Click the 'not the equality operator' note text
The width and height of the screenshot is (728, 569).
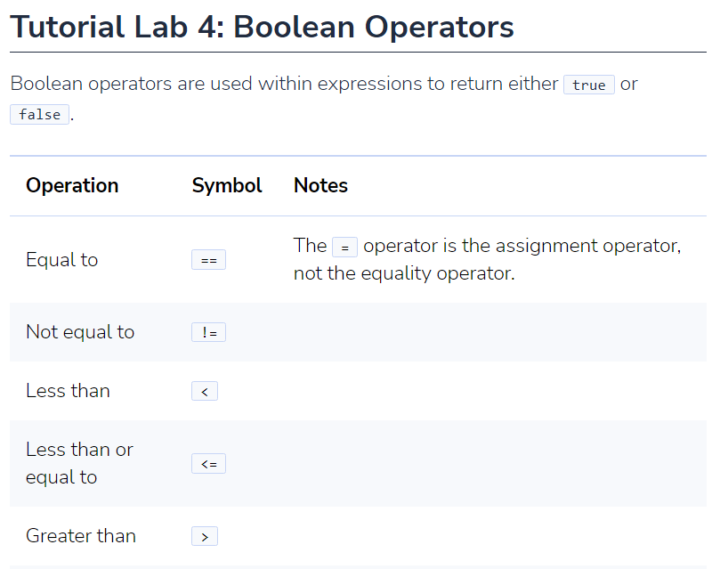tap(404, 273)
